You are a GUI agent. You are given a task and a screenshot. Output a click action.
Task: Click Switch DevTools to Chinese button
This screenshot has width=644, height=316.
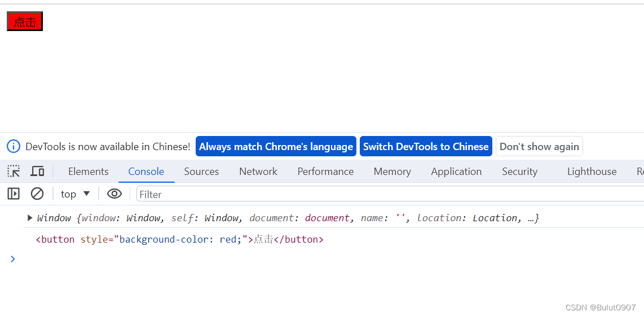click(426, 146)
